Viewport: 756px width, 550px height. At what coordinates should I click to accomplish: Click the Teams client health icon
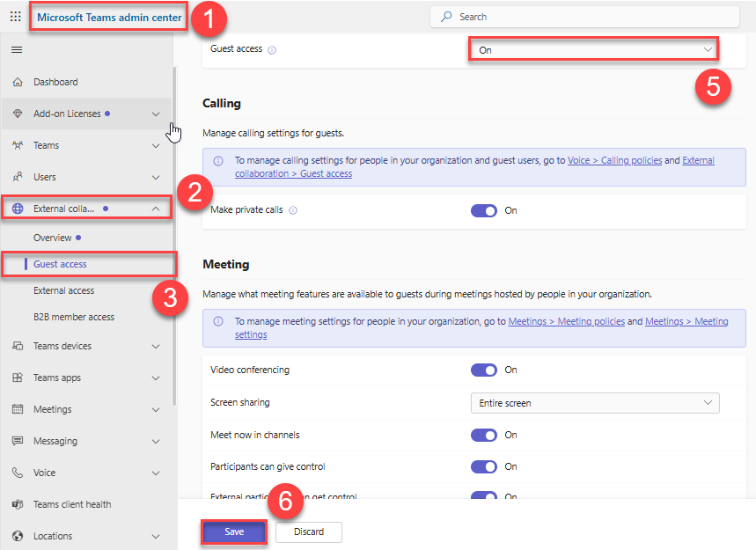[x=18, y=504]
